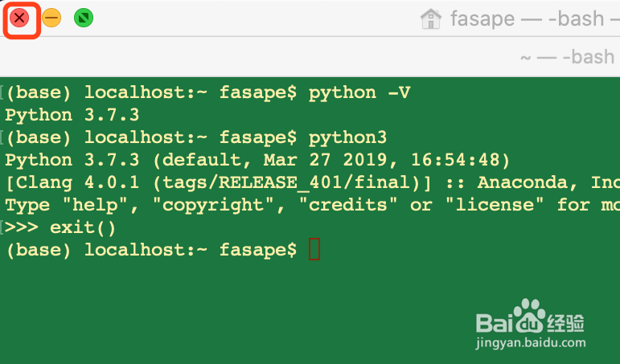
Task: Select the "~ — -bash" tab
Action: click(x=568, y=57)
